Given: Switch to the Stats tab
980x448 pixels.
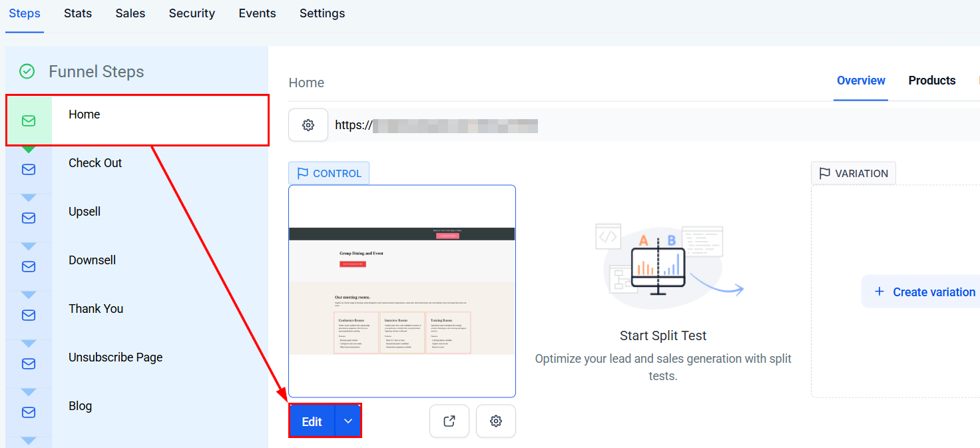Looking at the screenshot, I should [78, 13].
